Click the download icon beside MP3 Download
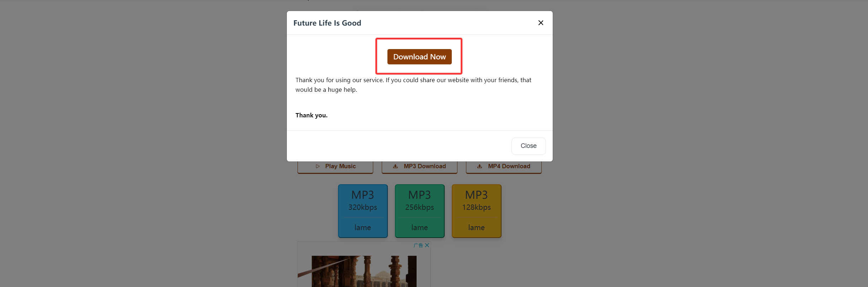 pyautogui.click(x=395, y=166)
